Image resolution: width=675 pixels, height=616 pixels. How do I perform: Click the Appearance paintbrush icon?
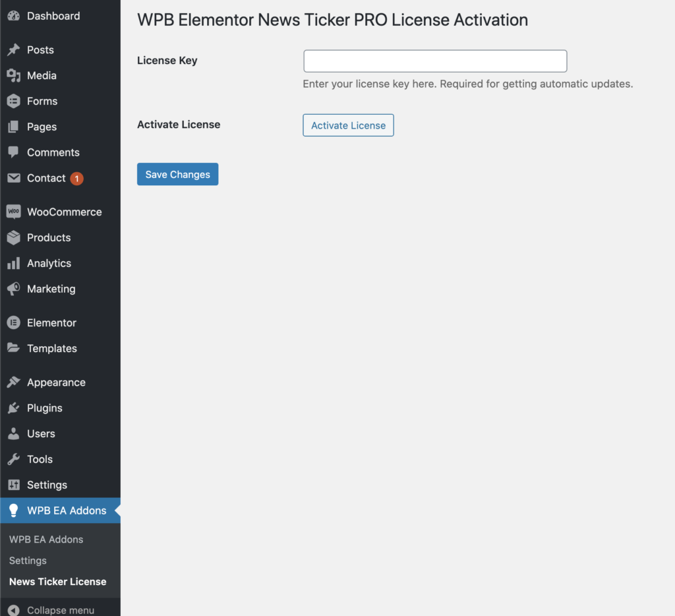pyautogui.click(x=13, y=382)
